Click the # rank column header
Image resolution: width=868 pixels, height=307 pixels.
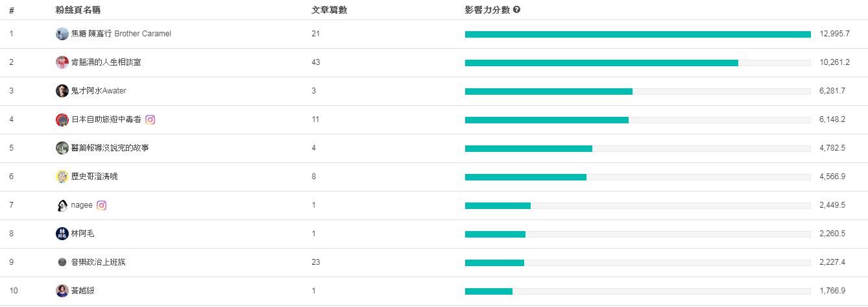click(12, 10)
